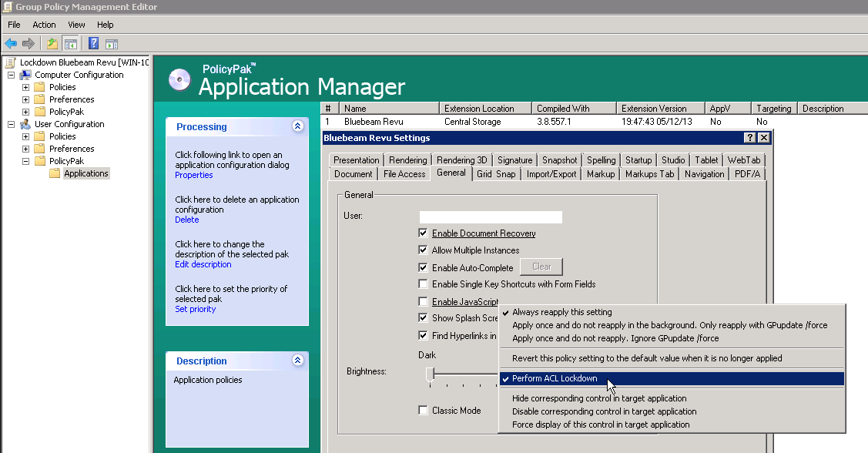
Task: Click the Preferences folder icon under Computer Configuration
Action: click(39, 99)
